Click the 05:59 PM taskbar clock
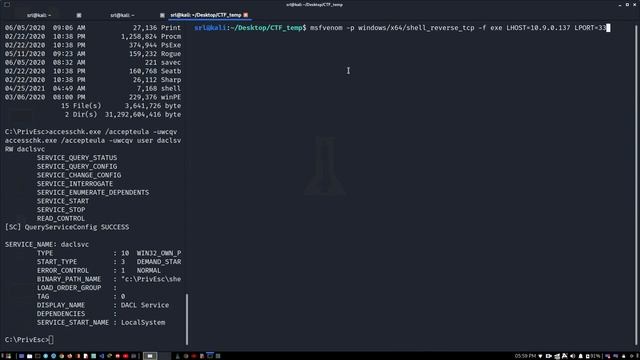This screenshot has width=640, height=360. pos(525,356)
